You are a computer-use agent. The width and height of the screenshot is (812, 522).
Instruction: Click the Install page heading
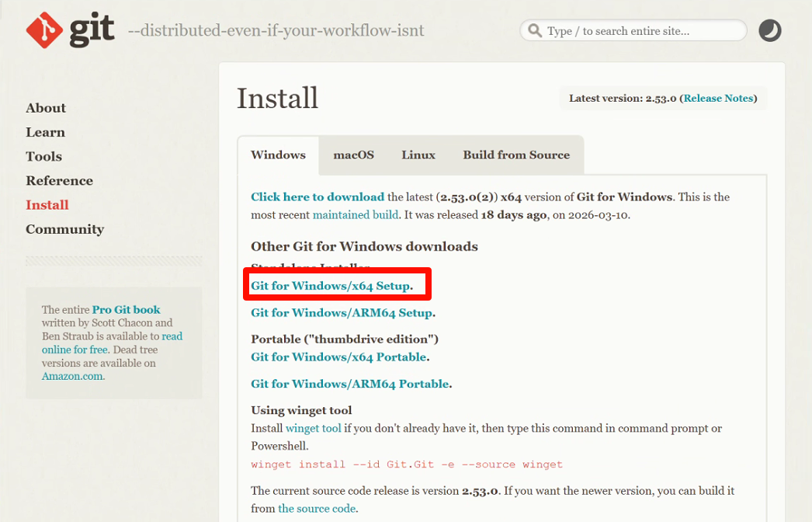click(x=278, y=98)
